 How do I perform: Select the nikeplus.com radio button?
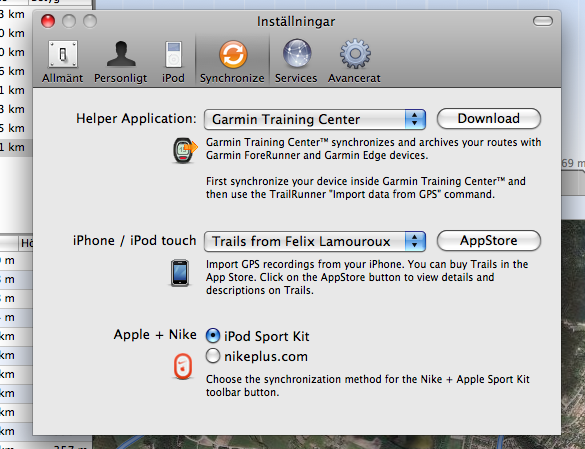tap(213, 356)
